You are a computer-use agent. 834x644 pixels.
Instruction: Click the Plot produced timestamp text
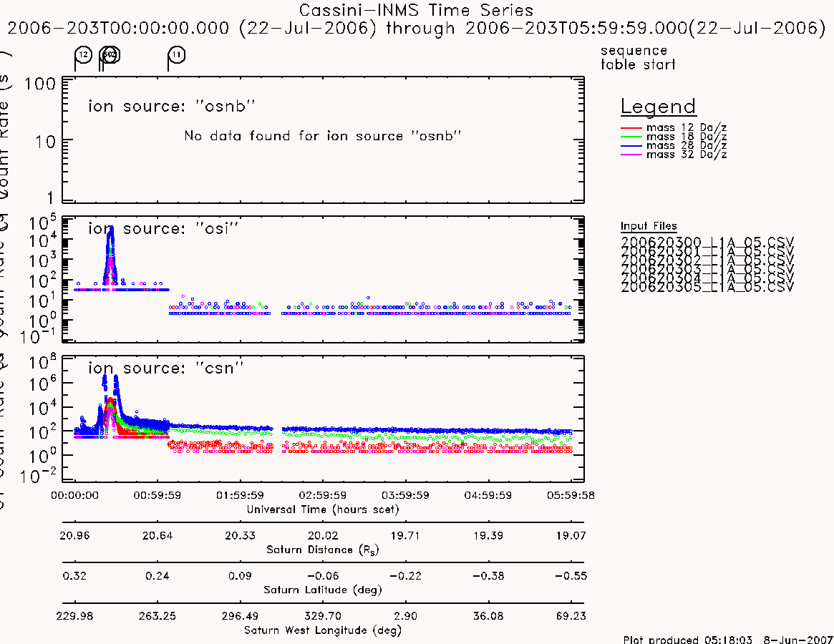click(x=728, y=639)
